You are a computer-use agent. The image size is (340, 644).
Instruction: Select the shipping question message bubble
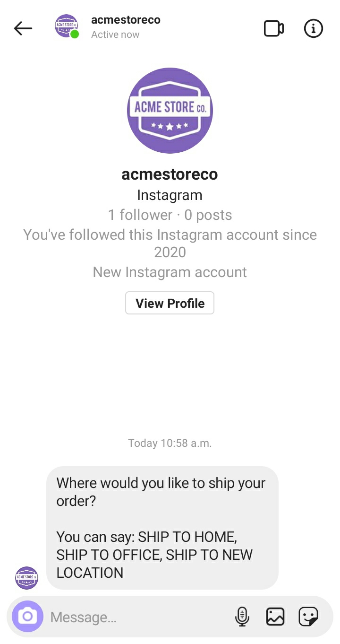click(162, 528)
